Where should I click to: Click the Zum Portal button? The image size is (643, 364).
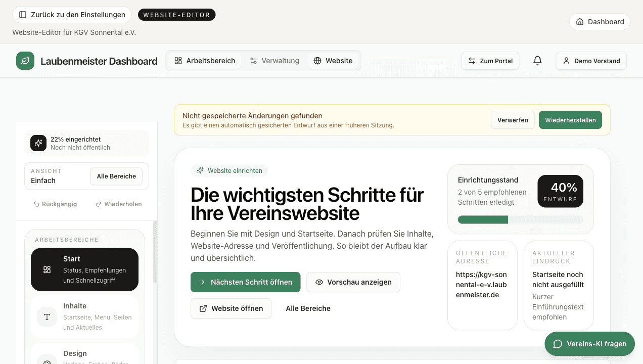pyautogui.click(x=490, y=61)
